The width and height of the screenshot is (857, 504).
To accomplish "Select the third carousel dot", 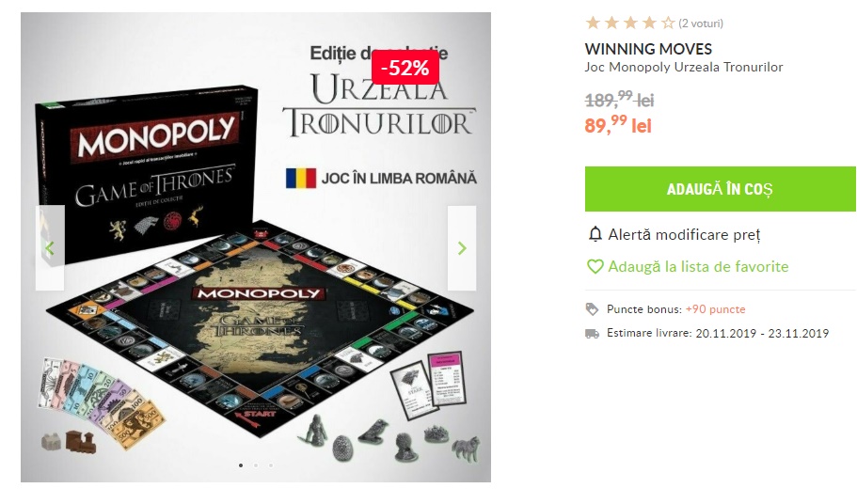I will point(271,465).
